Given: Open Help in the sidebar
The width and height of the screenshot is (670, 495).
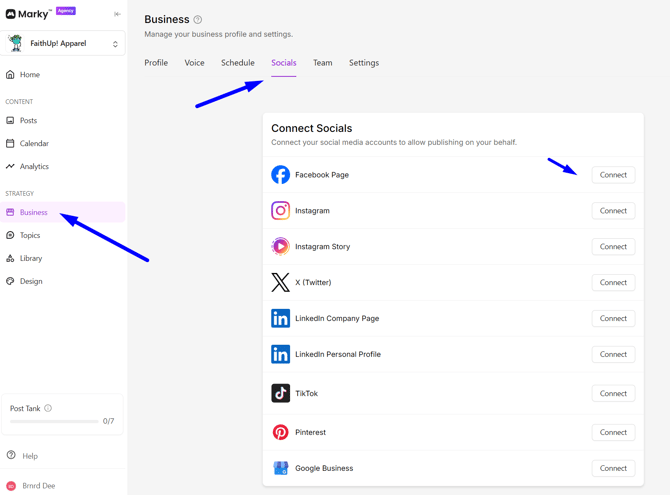Looking at the screenshot, I should [x=30, y=456].
